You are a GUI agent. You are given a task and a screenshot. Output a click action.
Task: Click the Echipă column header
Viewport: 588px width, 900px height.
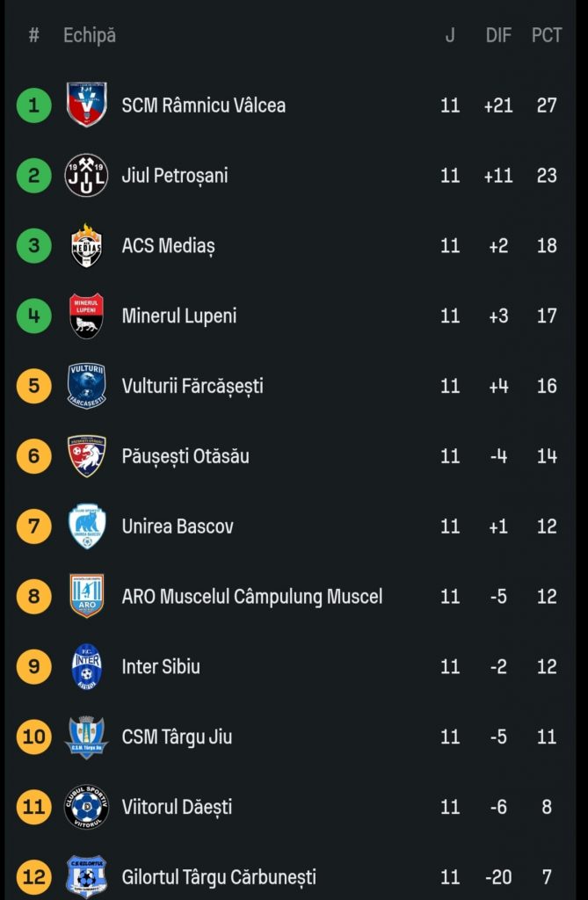(90, 35)
